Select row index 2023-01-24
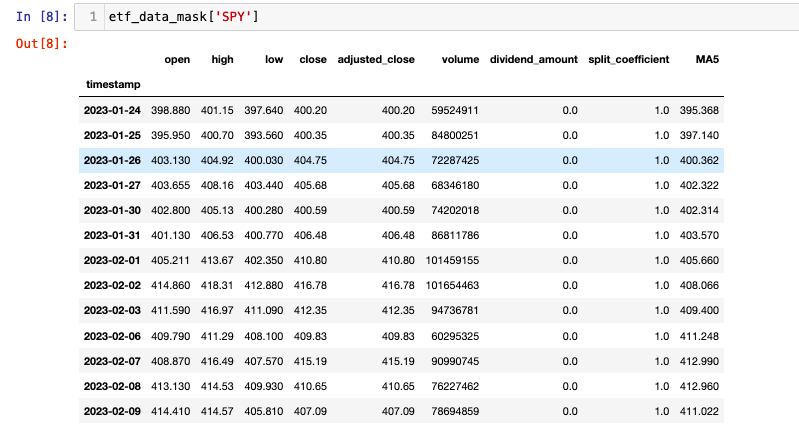799x428 pixels. click(112, 111)
